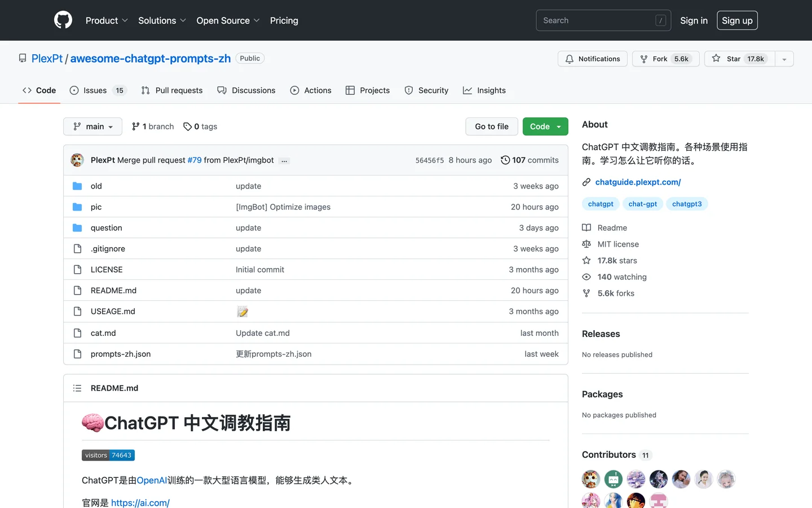Switch to the Issues tab
The height and width of the screenshot is (508, 812).
[98, 90]
